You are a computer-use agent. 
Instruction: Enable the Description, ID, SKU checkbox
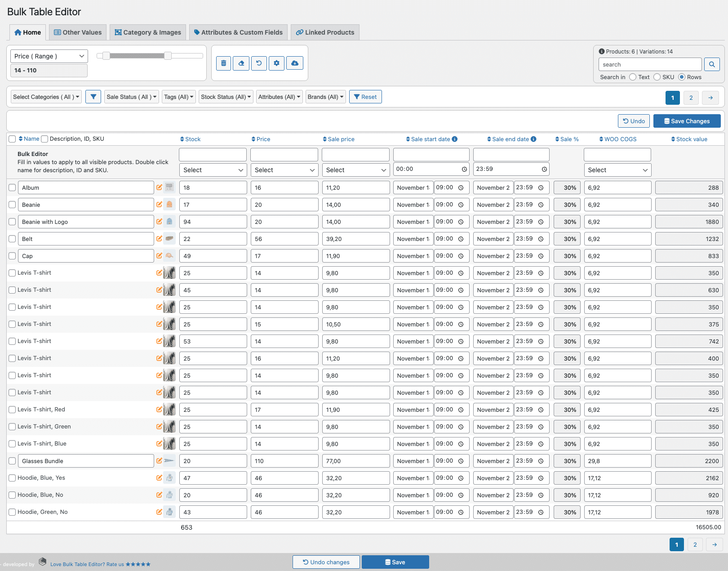pyautogui.click(x=44, y=139)
